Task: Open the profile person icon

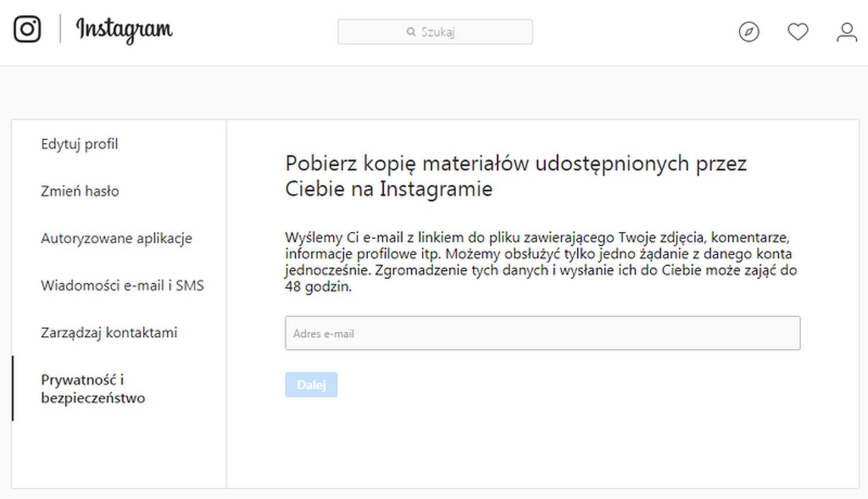Action: click(x=847, y=32)
